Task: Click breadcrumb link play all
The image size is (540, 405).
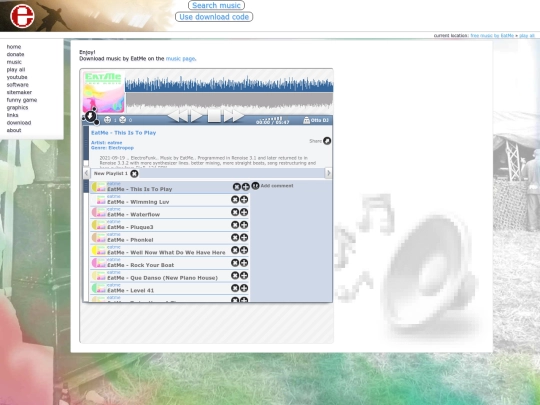Action: [x=527, y=35]
